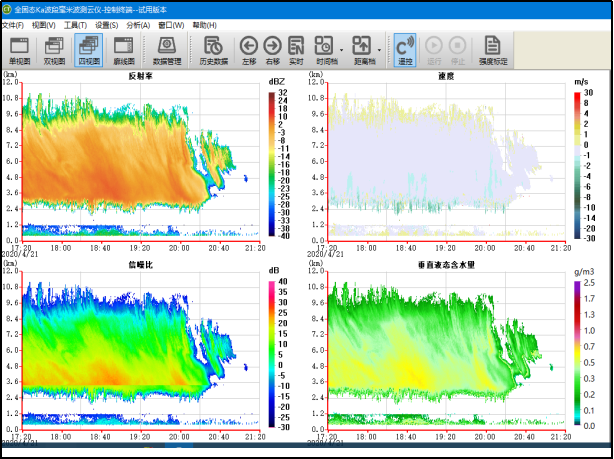
Task: Click the 2020/4/21 date under reflectivity chart
Action: 20,254
